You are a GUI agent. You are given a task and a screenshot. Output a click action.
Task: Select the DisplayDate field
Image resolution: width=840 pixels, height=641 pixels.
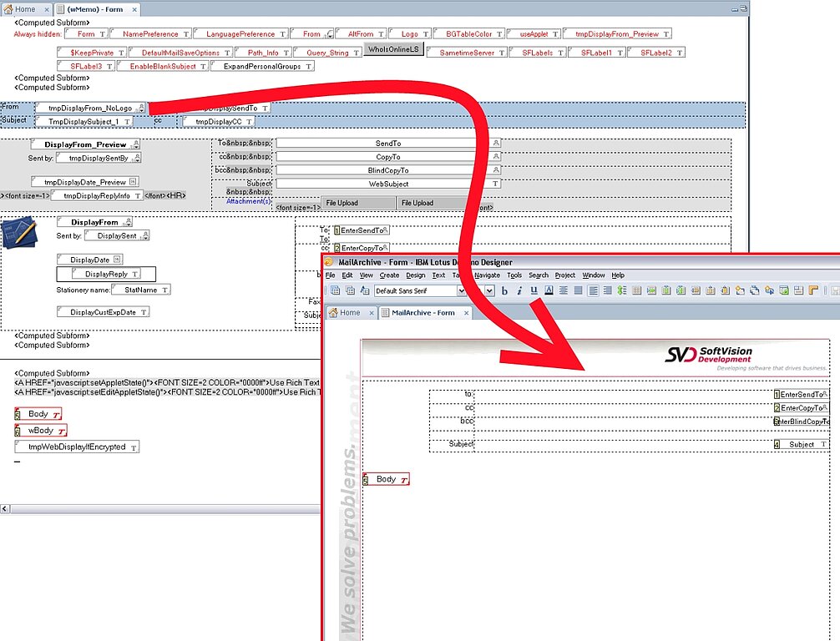[x=90, y=260]
